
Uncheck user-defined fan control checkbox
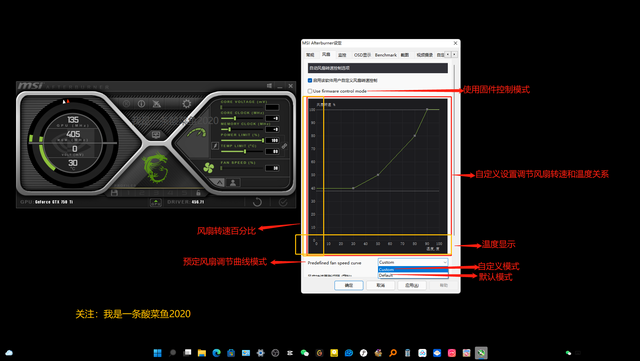point(310,80)
